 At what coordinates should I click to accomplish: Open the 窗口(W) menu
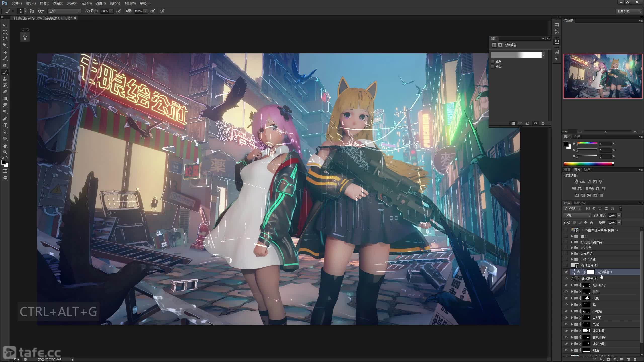130,3
